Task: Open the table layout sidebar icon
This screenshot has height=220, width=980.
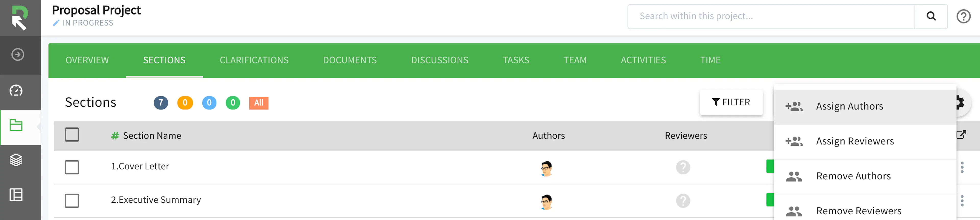Action: point(16,195)
